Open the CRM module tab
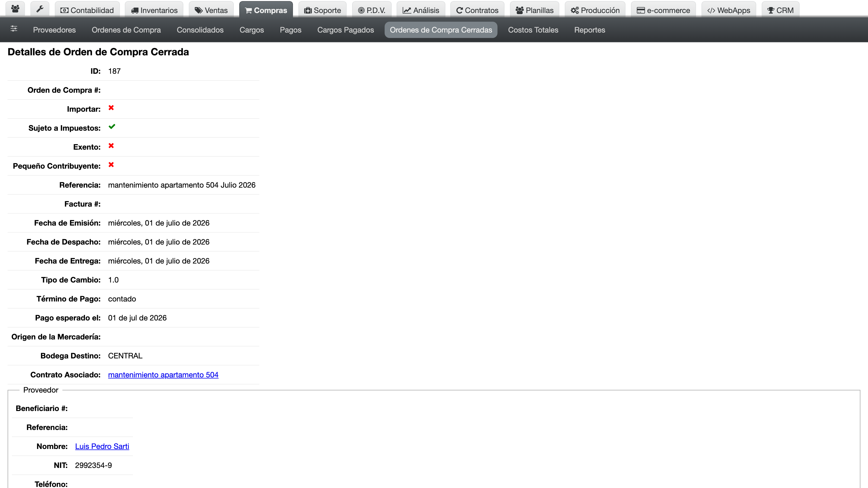This screenshot has height=488, width=868. coord(780,9)
